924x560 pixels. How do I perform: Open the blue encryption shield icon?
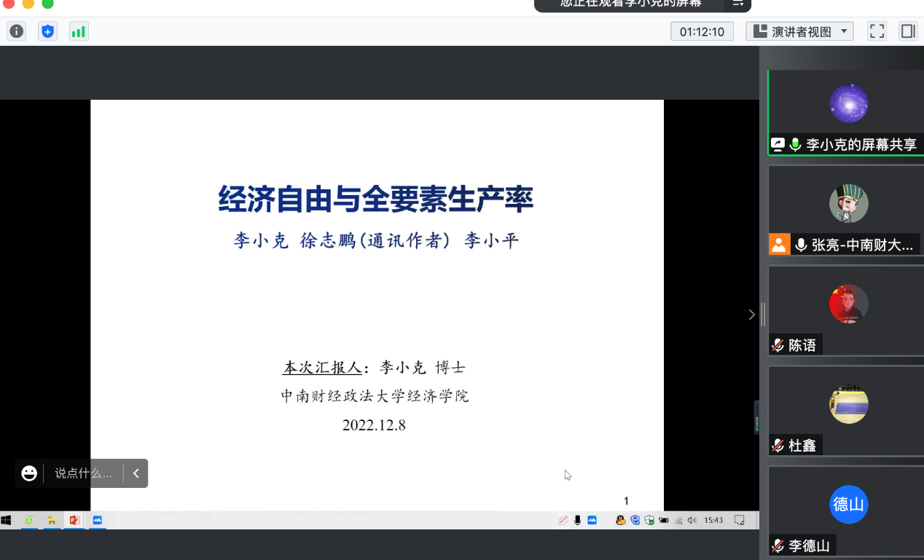click(47, 31)
